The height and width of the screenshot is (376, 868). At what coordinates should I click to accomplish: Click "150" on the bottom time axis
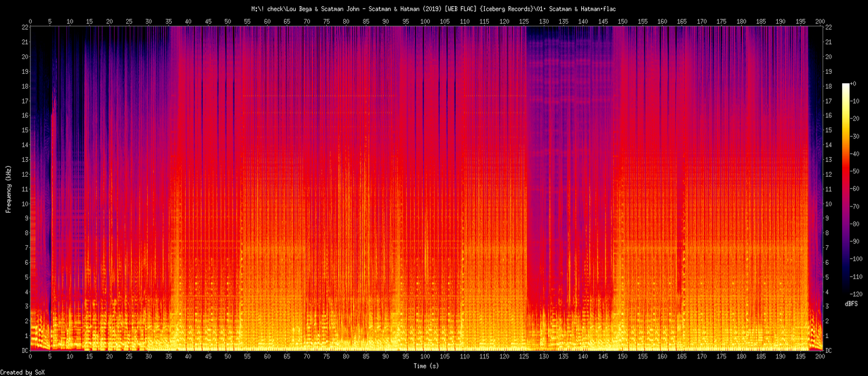[x=623, y=356]
